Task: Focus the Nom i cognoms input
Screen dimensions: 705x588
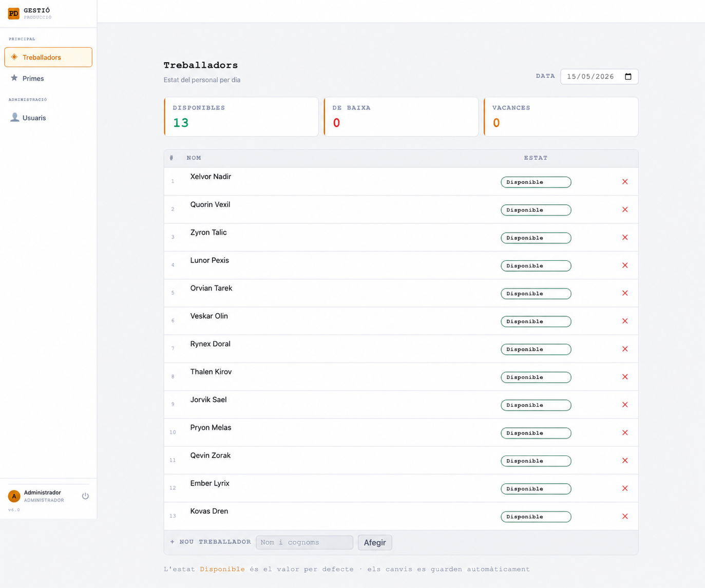Action: pos(304,542)
